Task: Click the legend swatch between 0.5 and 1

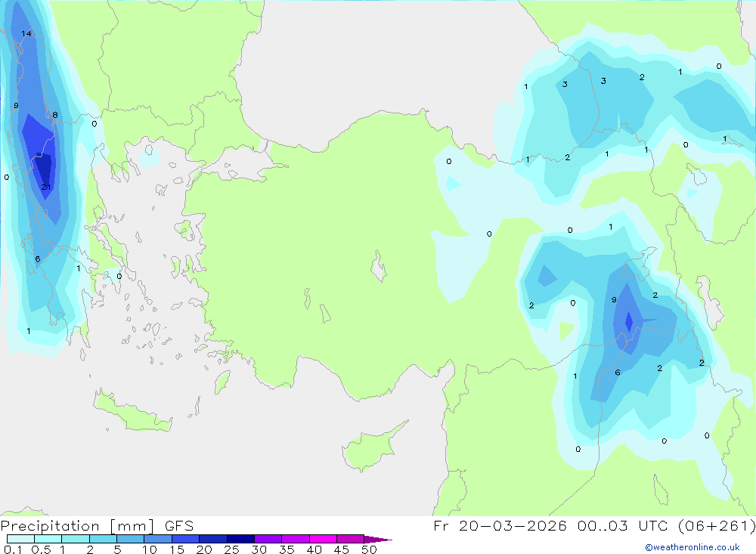Action: pyautogui.click(x=48, y=539)
